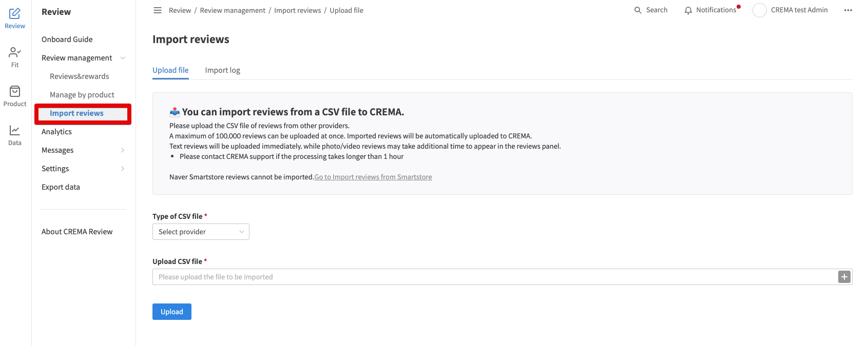Image resolution: width=868 pixels, height=346 pixels.
Task: Open the Data chart icon
Action: pos(15,130)
